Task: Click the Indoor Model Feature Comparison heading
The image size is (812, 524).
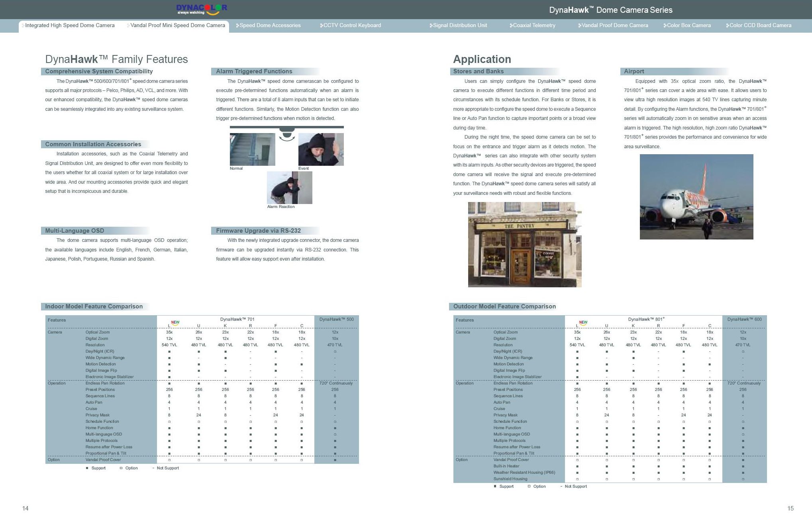Action: tap(94, 306)
